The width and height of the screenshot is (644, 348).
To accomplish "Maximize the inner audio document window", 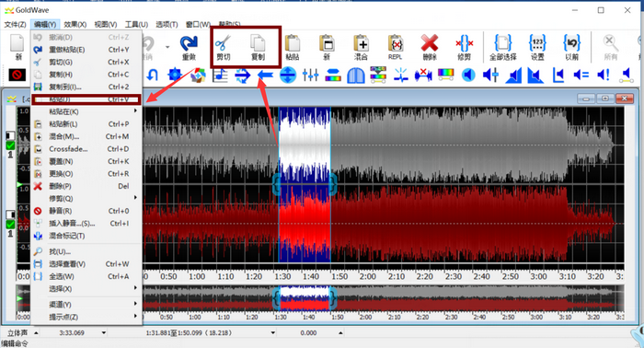I will pos(605,99).
